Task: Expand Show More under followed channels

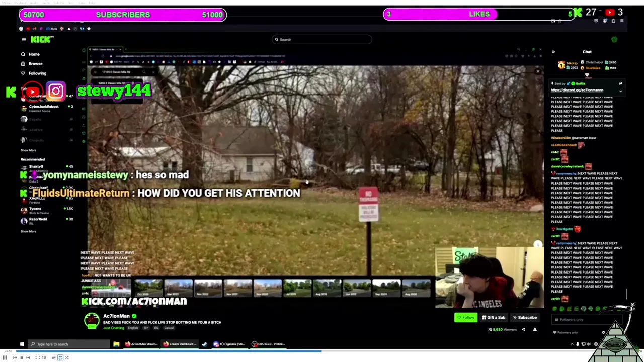Action: pyautogui.click(x=28, y=150)
